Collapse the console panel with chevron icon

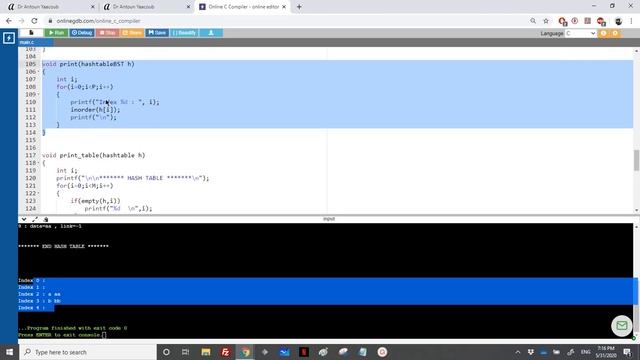pyautogui.click(x=24, y=219)
